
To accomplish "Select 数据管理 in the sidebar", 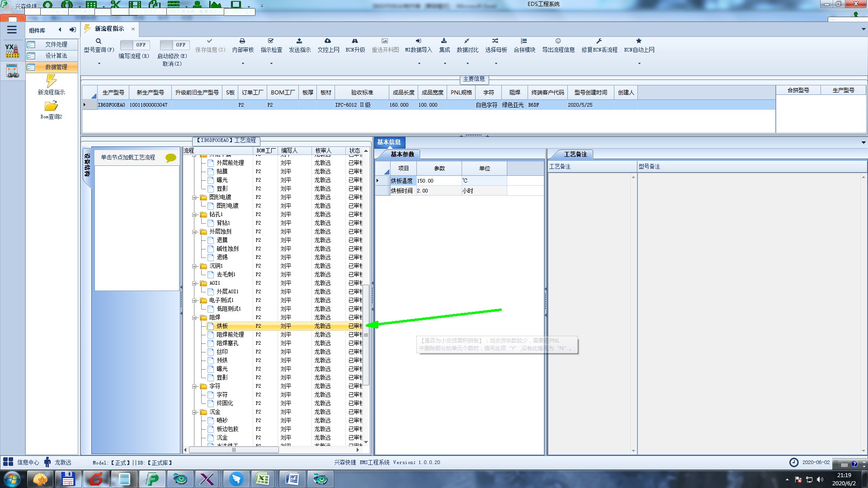I will click(x=56, y=67).
